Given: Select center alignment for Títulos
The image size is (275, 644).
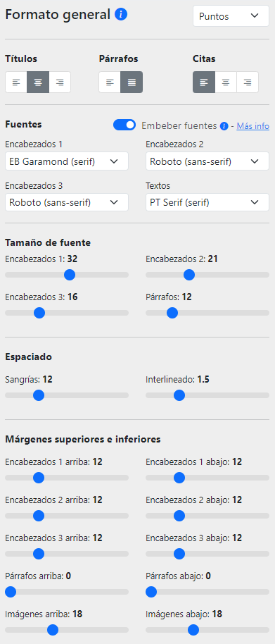Looking at the screenshot, I should point(38,82).
